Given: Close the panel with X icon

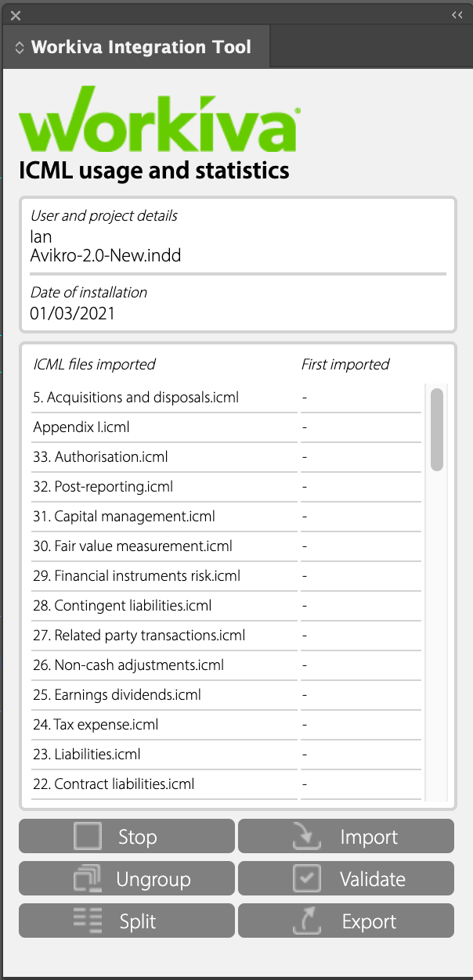Looking at the screenshot, I should coord(16,15).
